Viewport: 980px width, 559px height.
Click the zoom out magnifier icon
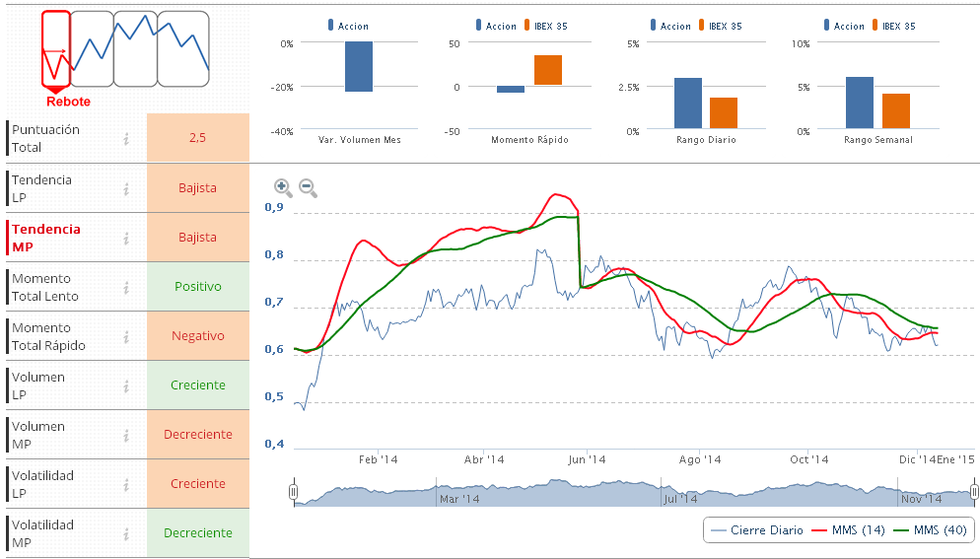click(x=307, y=186)
